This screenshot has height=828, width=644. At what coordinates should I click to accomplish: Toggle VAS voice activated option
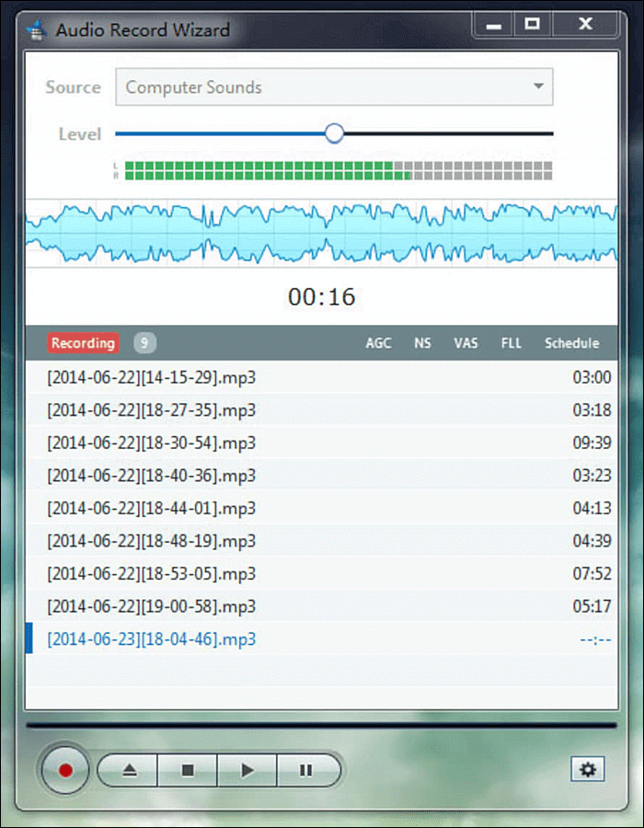tap(466, 343)
